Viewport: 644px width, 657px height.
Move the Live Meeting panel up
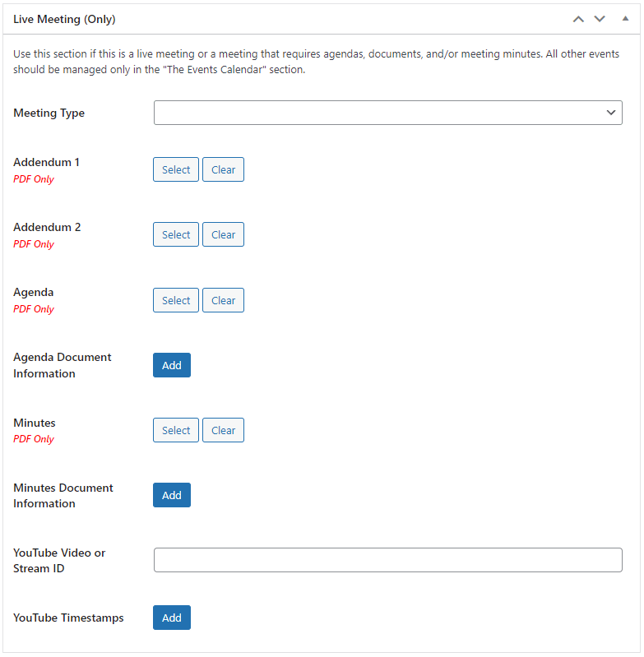pyautogui.click(x=578, y=18)
